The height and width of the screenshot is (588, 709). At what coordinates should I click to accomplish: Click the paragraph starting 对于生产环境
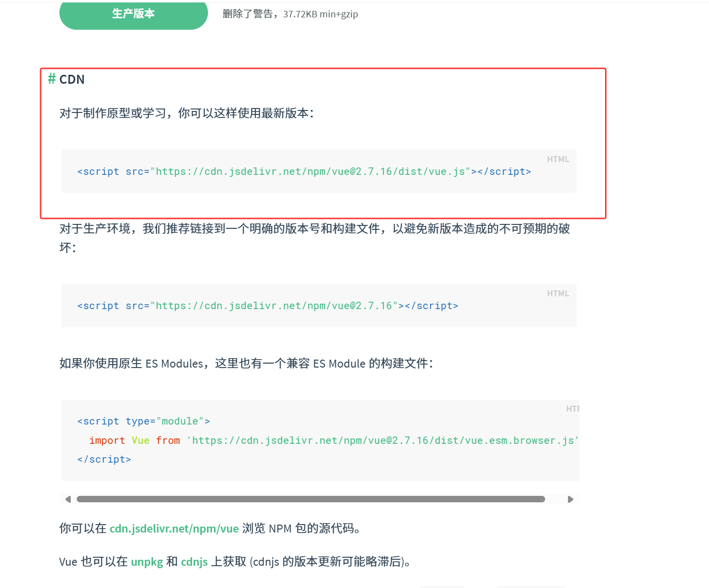pos(315,238)
